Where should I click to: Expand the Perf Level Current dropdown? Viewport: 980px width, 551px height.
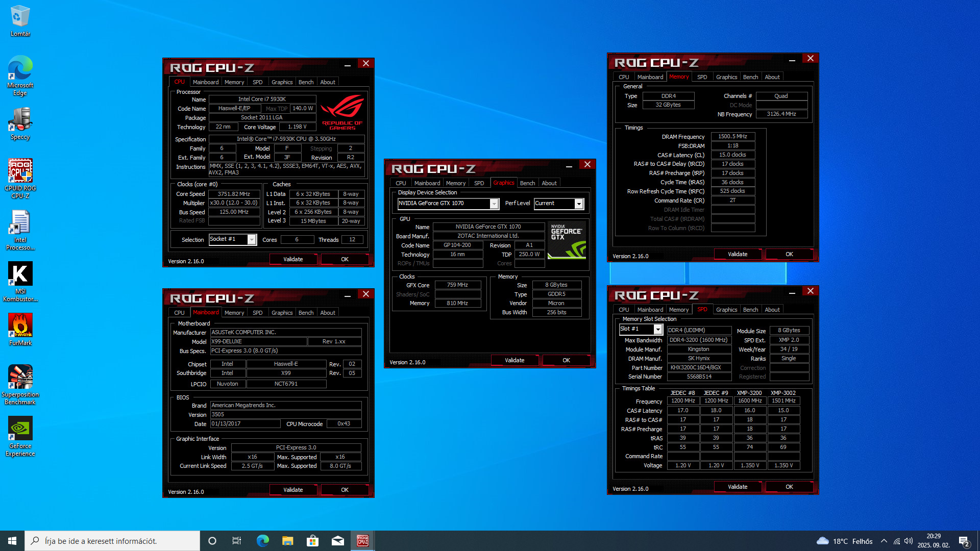[x=579, y=204]
